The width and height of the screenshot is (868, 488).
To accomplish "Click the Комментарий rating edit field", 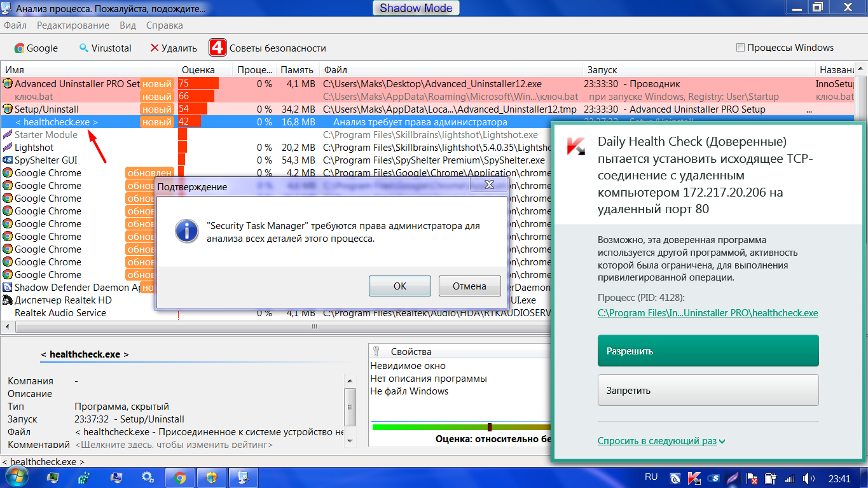I will 174,445.
